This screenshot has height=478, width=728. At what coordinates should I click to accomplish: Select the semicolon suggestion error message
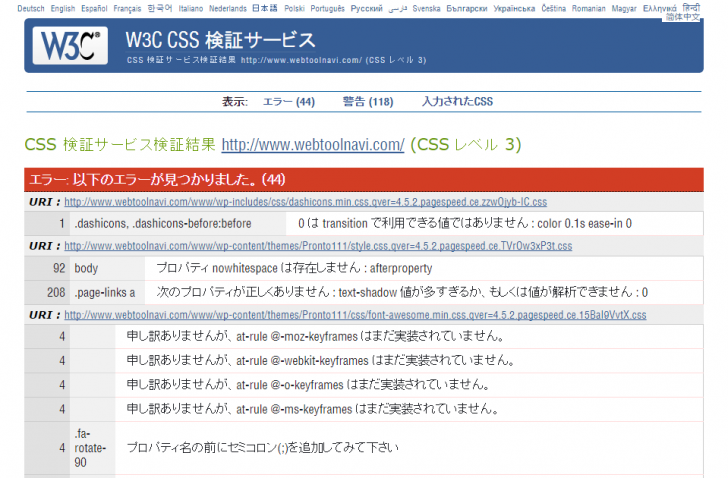pyautogui.click(x=262, y=448)
